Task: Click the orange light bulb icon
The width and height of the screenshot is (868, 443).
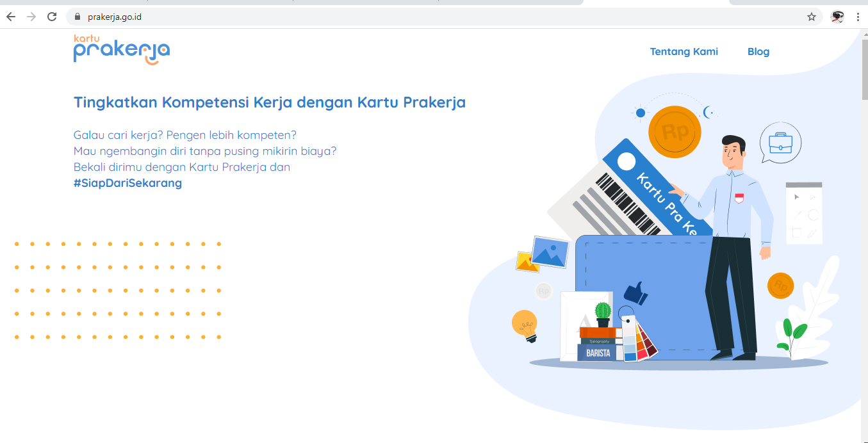Action: click(x=525, y=326)
